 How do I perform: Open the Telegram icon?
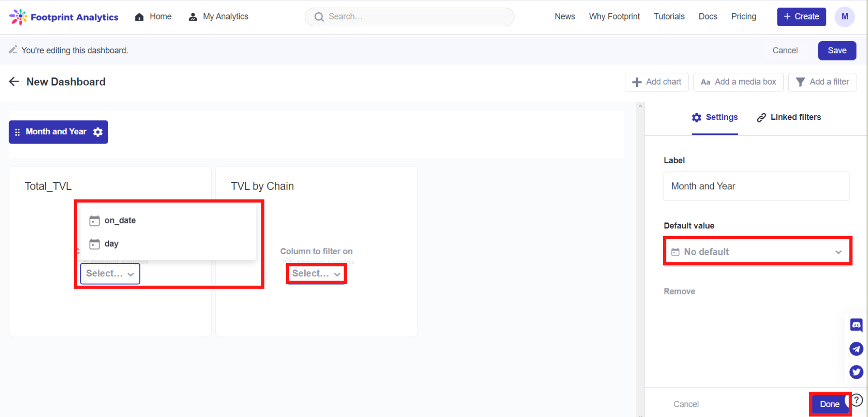856,349
